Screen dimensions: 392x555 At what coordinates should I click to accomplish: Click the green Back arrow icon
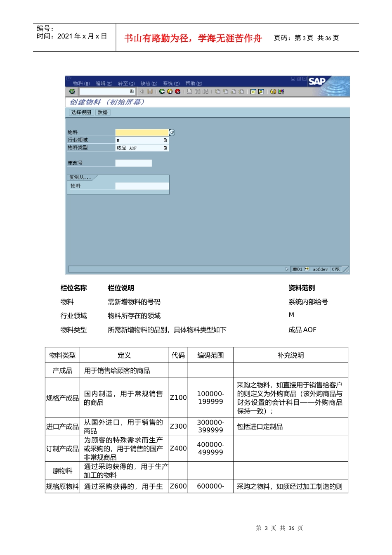pos(162,91)
